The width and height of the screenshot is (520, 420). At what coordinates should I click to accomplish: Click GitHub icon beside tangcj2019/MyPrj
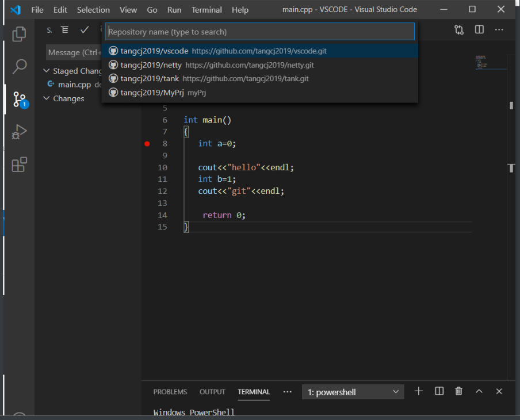point(113,92)
